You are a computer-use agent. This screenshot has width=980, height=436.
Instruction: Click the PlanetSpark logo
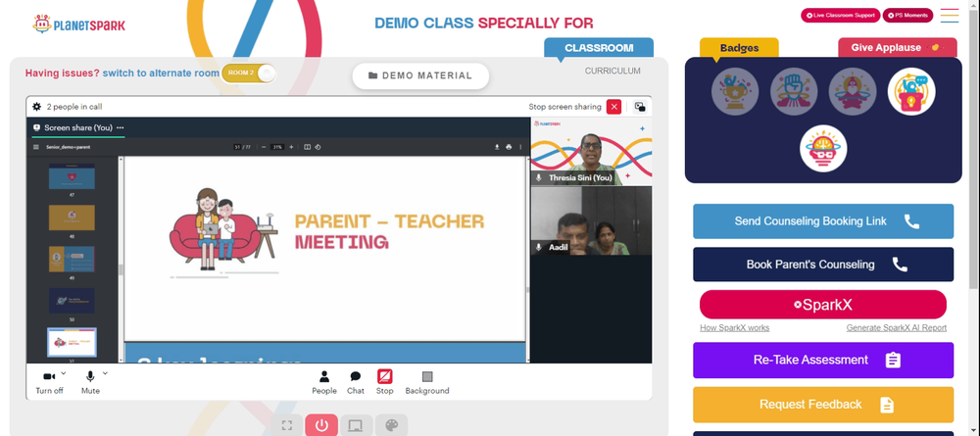click(x=78, y=24)
